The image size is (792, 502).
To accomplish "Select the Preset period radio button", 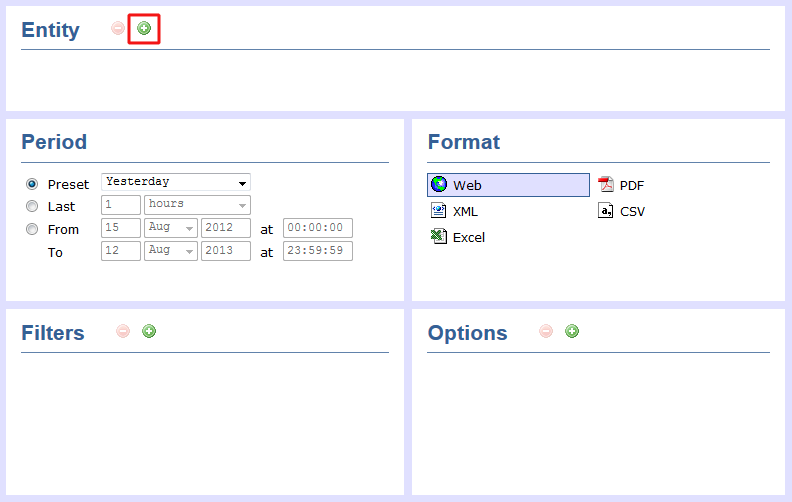I will click(x=32, y=184).
